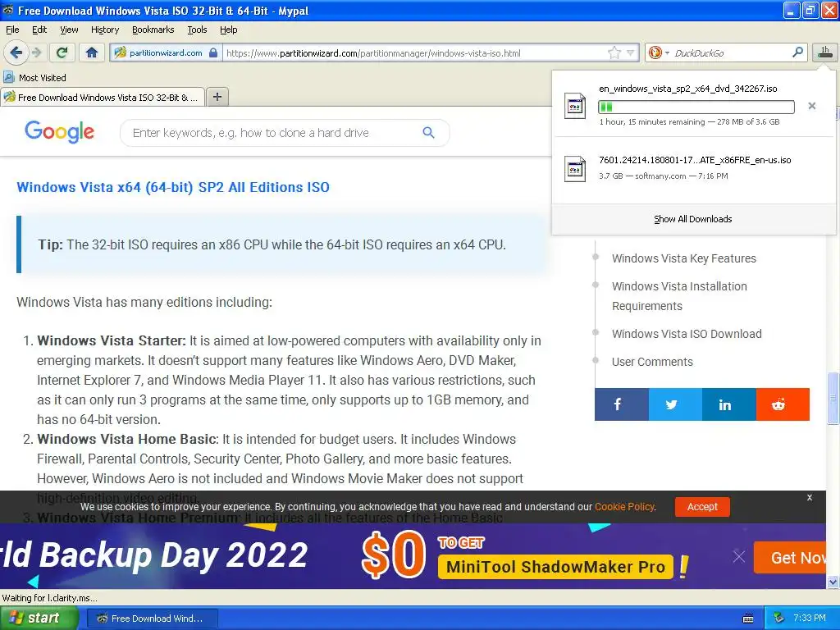
Task: Open the URL history dropdown arrow
Action: click(631, 52)
